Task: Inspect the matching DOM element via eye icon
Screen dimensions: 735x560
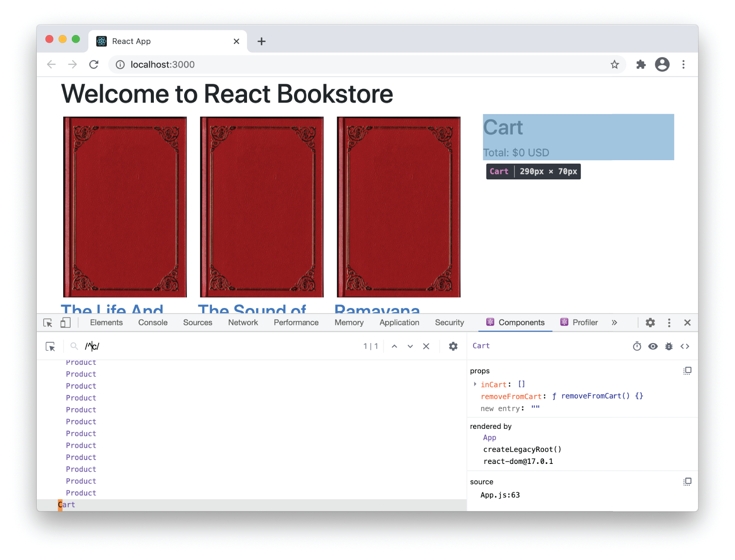Action: 653,346
